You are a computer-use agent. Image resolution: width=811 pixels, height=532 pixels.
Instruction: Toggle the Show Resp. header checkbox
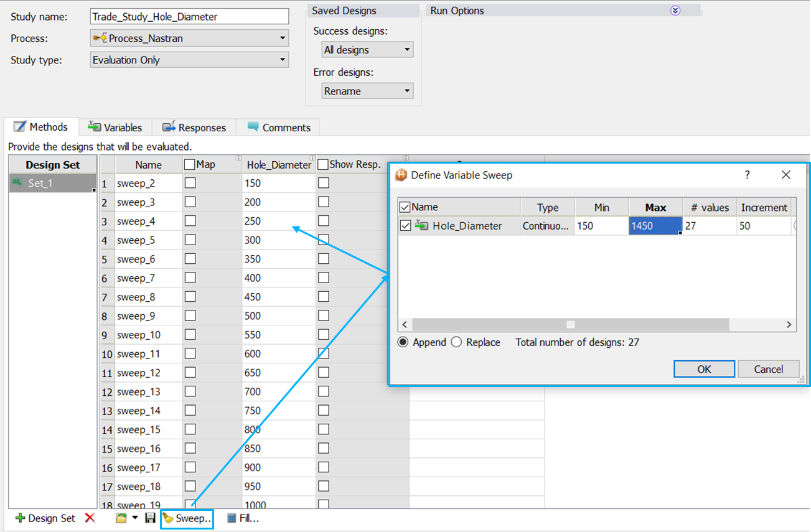click(323, 165)
